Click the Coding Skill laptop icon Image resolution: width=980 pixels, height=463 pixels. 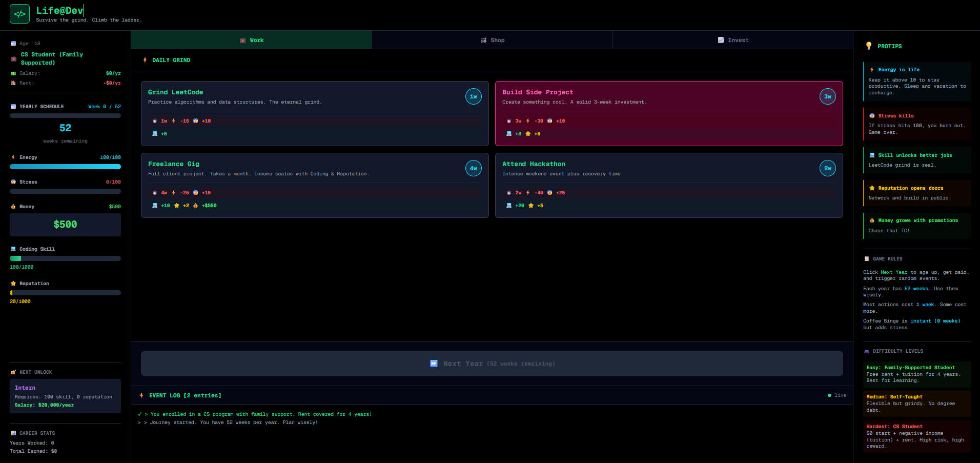[13, 249]
